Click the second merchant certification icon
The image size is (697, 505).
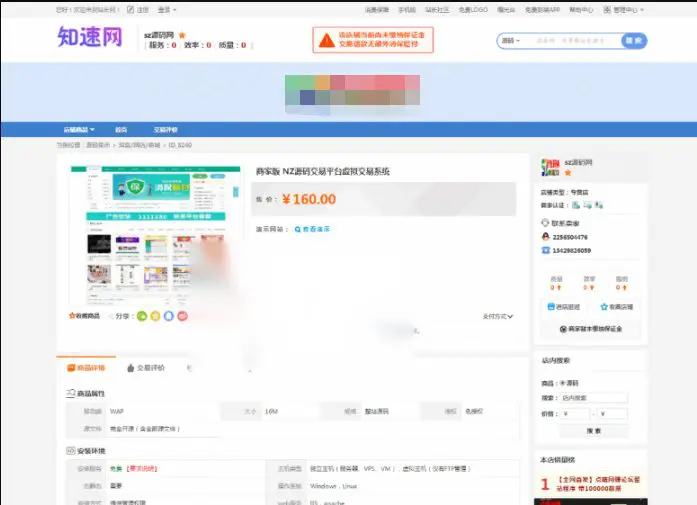coord(588,205)
